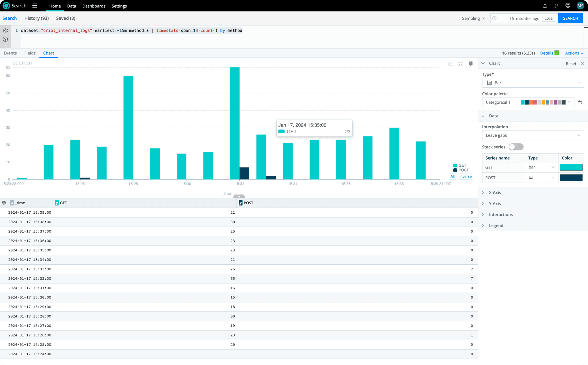Click the blue SEARCH button
The image size is (588, 365).
tap(570, 18)
